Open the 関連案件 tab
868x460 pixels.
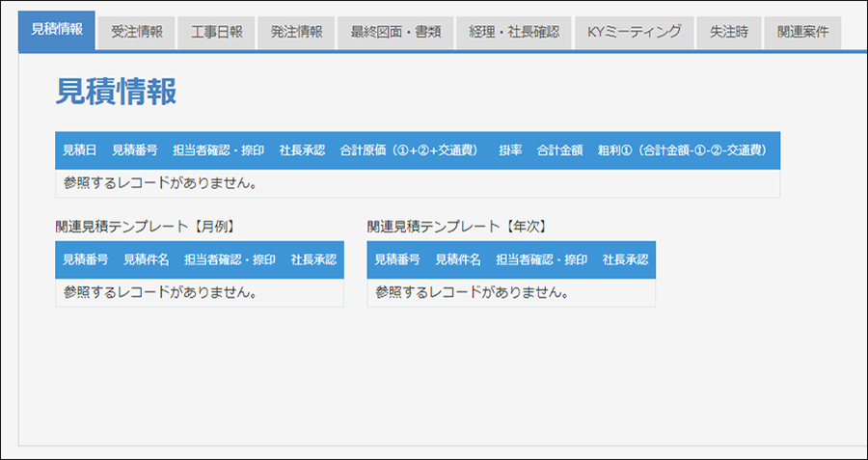coord(802,32)
